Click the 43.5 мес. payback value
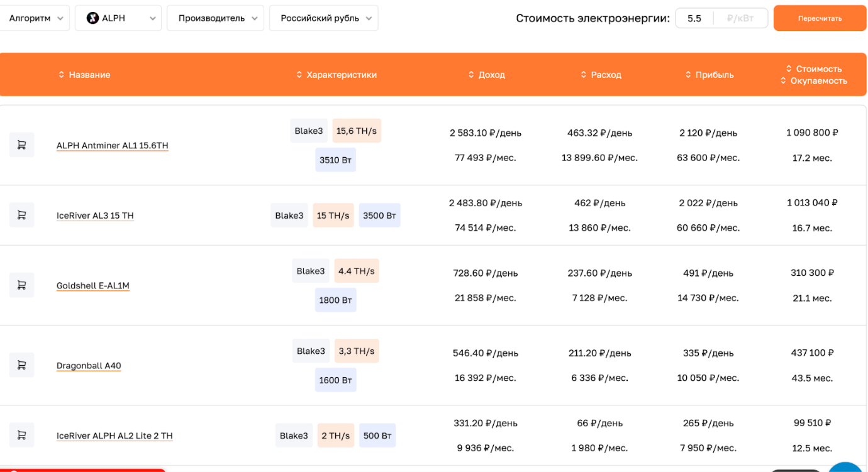Viewport: 868px width, 472px height. tap(813, 378)
